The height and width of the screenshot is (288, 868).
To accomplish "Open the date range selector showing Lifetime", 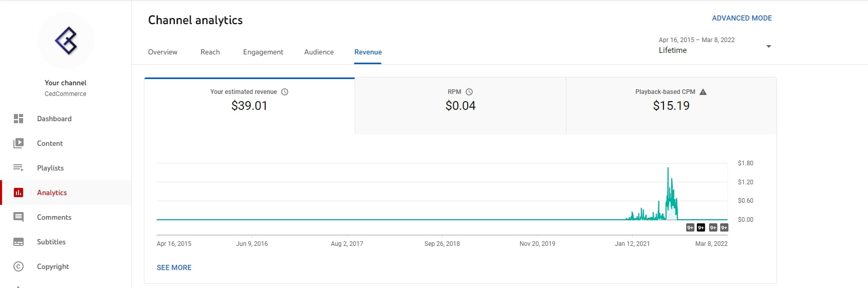I will tap(715, 45).
